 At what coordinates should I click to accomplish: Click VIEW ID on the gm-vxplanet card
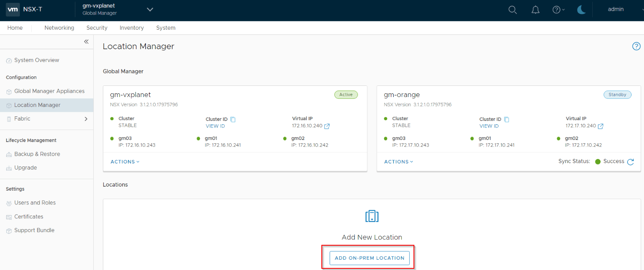tap(215, 126)
